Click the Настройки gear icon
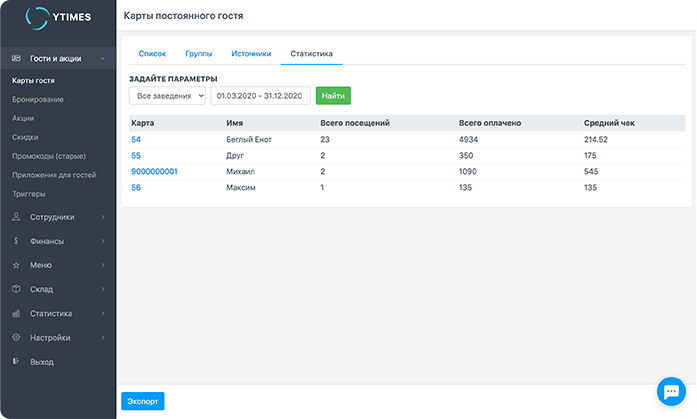The height and width of the screenshot is (419, 697). (16, 337)
